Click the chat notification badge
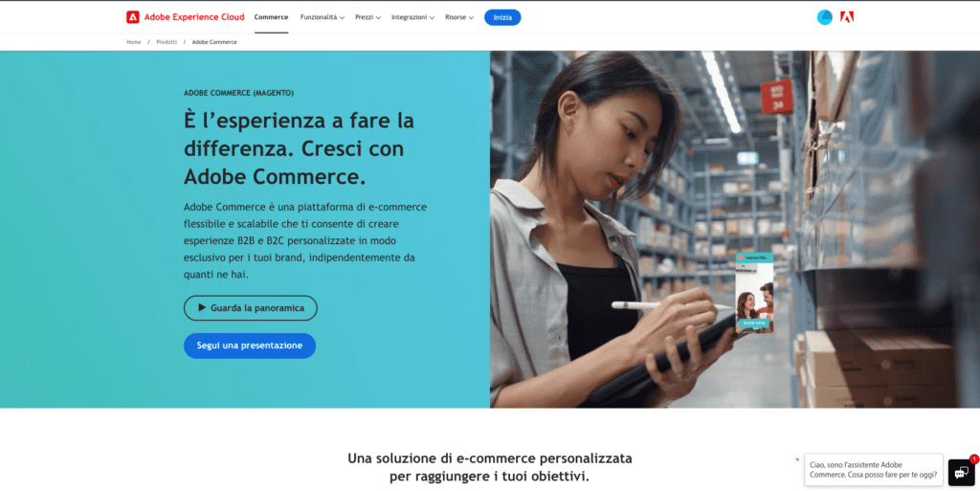The width and height of the screenshot is (980, 491). 973,459
